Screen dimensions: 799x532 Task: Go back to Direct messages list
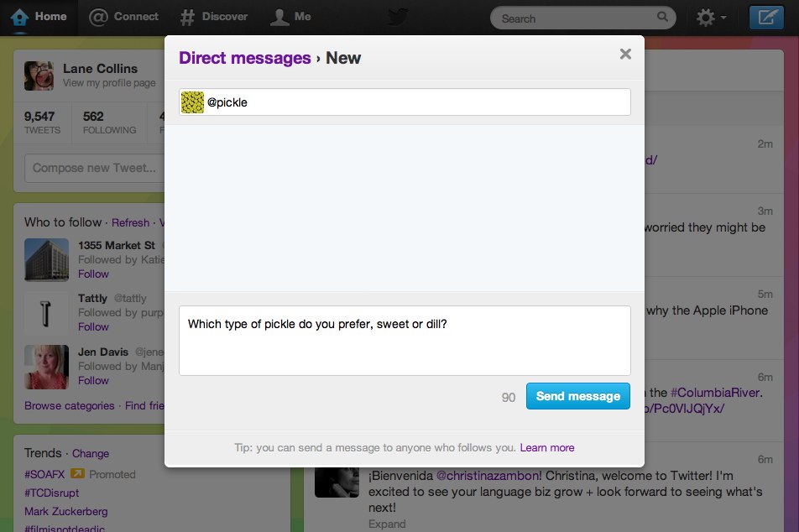(x=244, y=58)
